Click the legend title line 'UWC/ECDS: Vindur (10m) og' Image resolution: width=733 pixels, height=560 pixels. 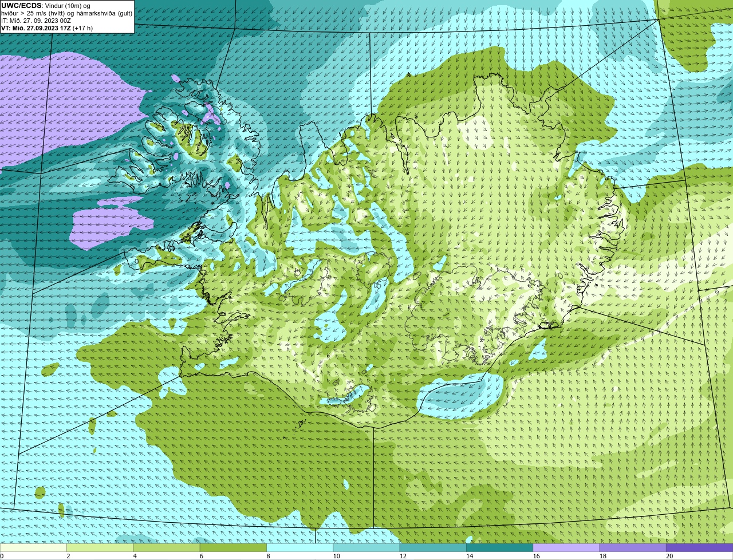pyautogui.click(x=46, y=6)
